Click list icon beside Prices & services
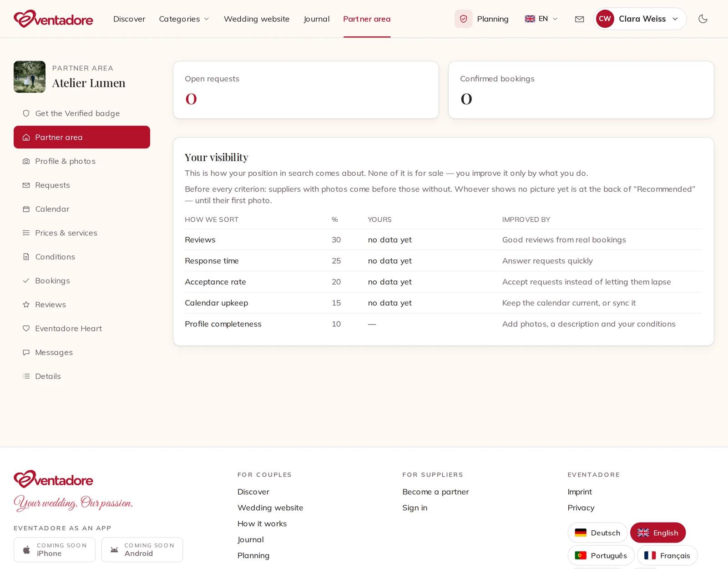 tap(26, 233)
